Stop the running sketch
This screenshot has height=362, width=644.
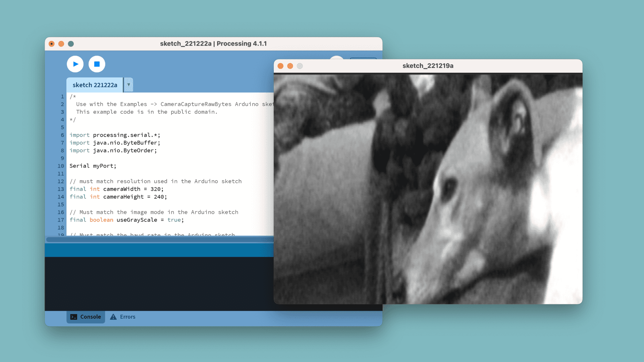[x=97, y=64]
